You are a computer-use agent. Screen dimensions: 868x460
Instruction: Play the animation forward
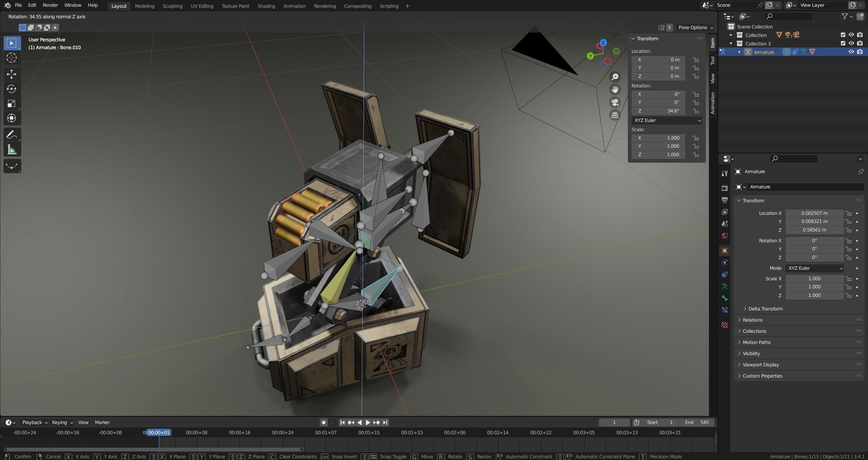click(x=368, y=422)
